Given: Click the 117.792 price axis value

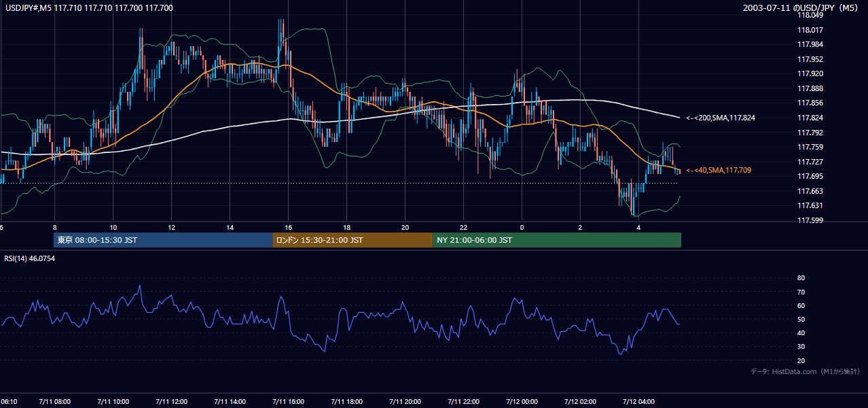Looking at the screenshot, I should coord(810,133).
